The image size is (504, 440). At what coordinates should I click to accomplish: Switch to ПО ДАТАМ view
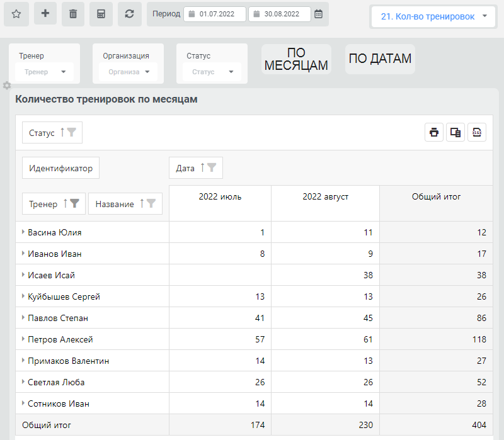(x=380, y=59)
